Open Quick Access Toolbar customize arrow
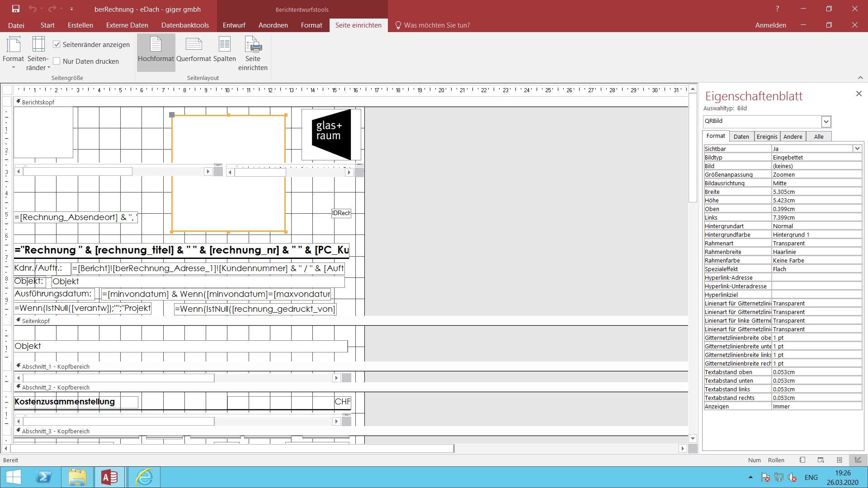Viewport: 868px width, 488px height. (x=72, y=9)
